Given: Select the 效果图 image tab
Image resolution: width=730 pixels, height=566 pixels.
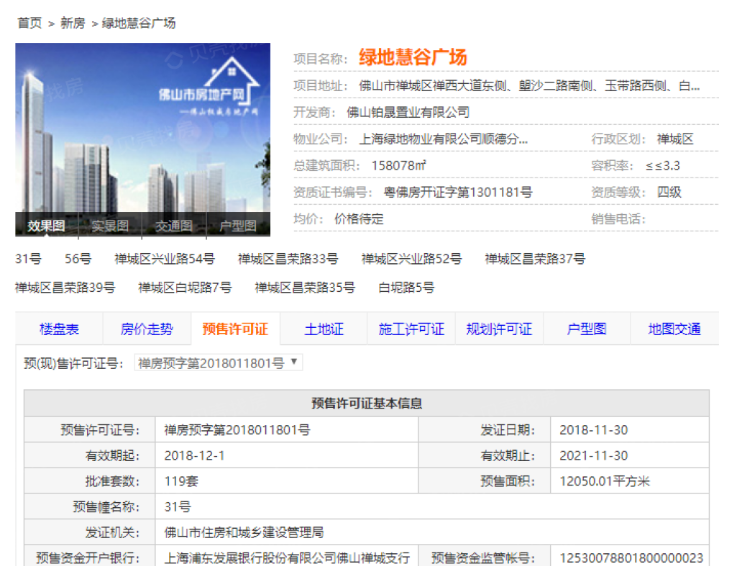Looking at the screenshot, I should [x=46, y=226].
